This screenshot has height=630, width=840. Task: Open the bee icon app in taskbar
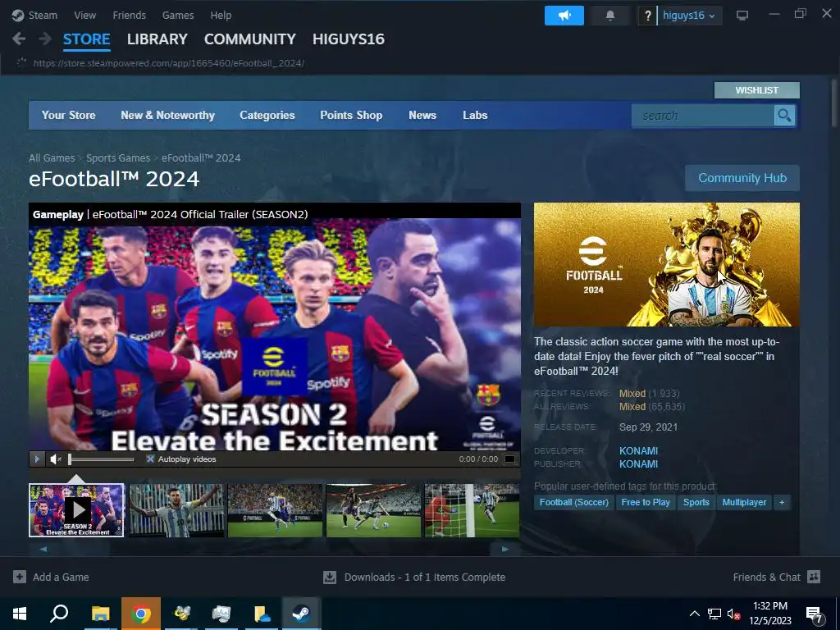181,614
